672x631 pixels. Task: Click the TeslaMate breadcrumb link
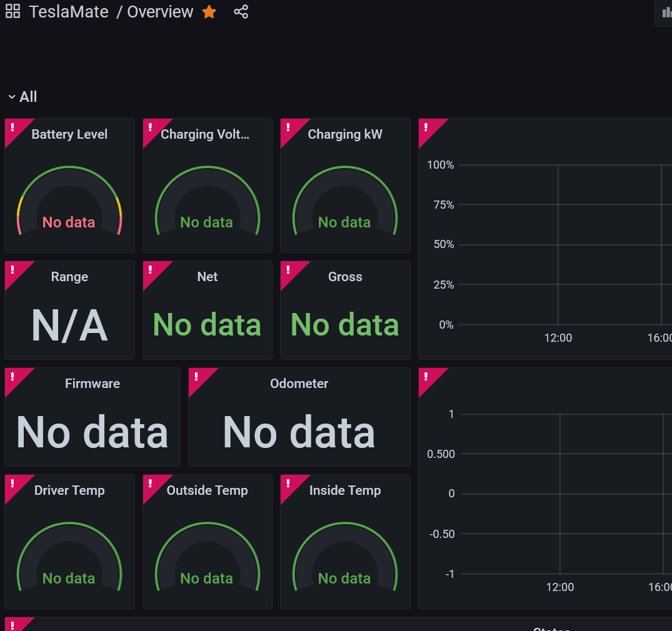coord(69,11)
